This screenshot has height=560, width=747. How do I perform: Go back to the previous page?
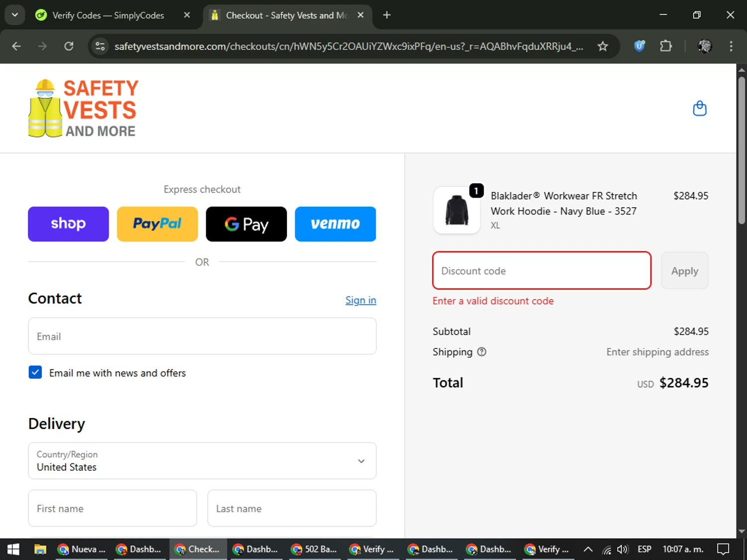click(x=16, y=46)
